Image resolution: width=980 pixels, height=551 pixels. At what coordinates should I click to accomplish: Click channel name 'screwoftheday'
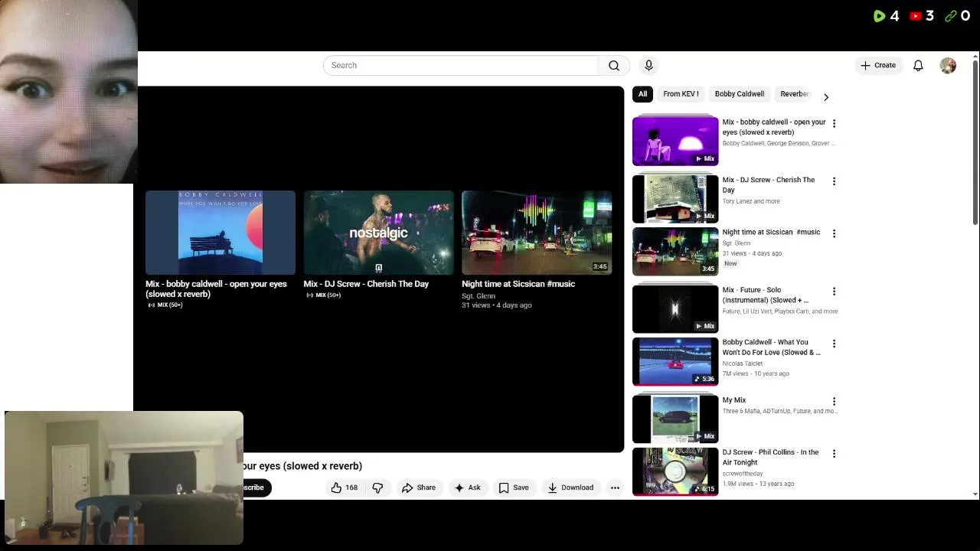pyautogui.click(x=743, y=474)
